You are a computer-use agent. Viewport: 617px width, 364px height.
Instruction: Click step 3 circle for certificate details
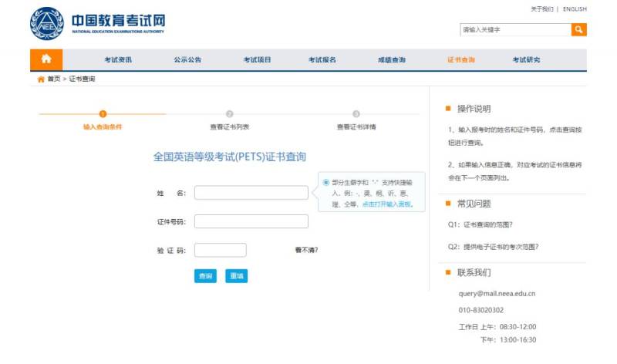click(356, 114)
